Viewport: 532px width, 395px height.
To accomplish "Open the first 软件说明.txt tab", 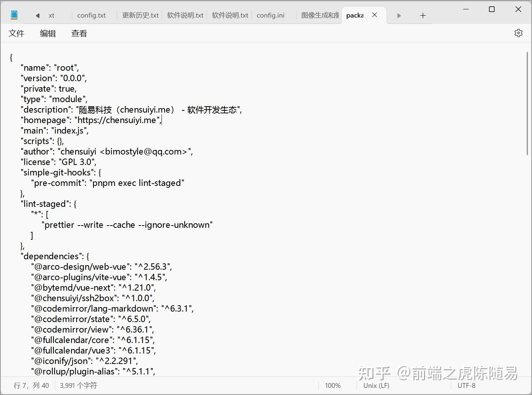I will [x=185, y=15].
